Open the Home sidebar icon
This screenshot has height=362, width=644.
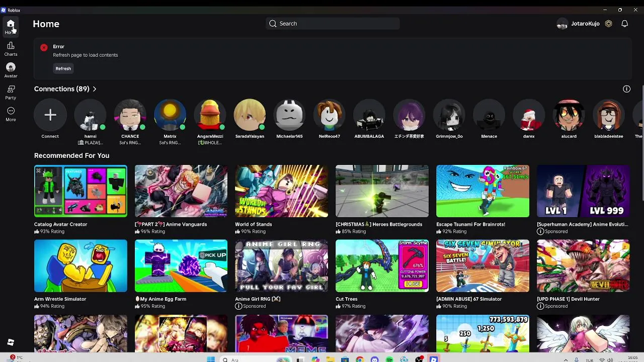point(11,27)
